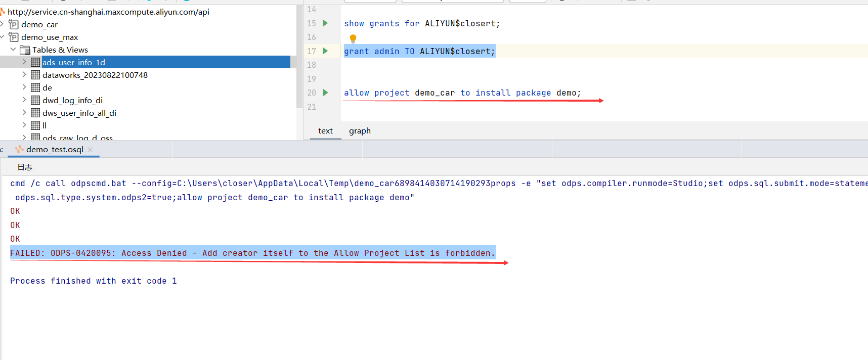Select the dwd_log_info_di table row
This screenshot has height=360, width=868.
[x=72, y=100]
